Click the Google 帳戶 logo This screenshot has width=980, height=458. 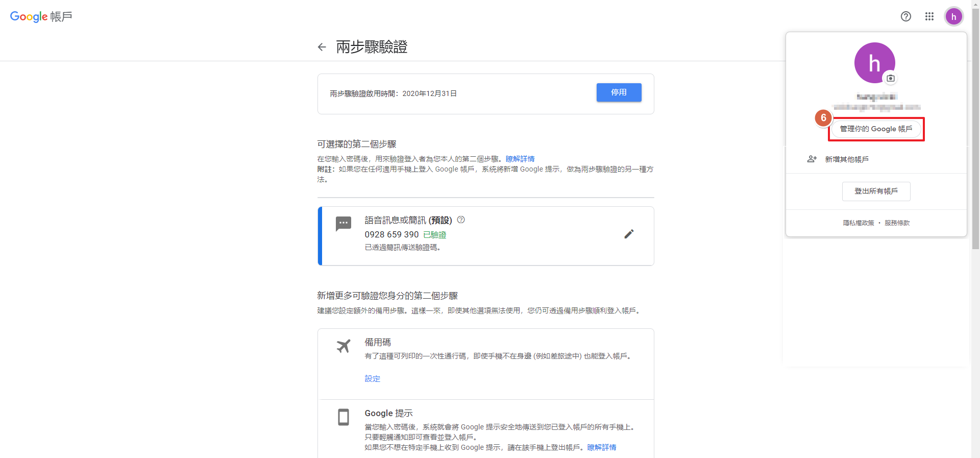pos(41,16)
